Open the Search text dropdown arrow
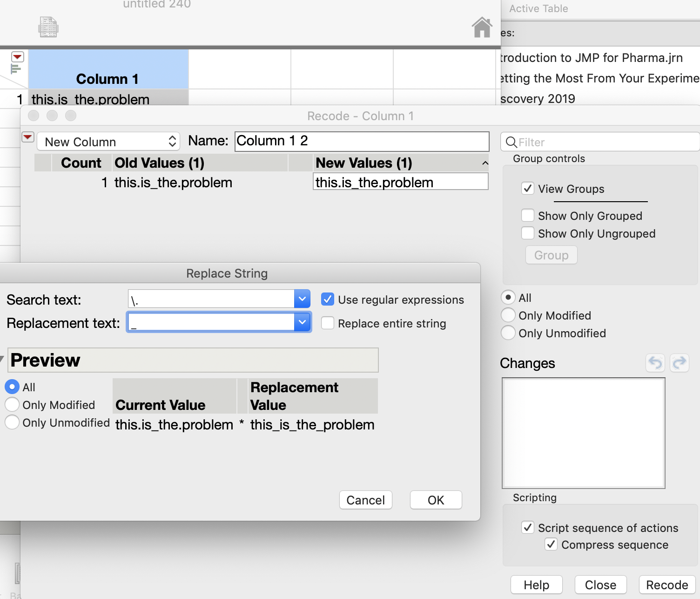Screen dimensions: 700x599 click(302, 299)
